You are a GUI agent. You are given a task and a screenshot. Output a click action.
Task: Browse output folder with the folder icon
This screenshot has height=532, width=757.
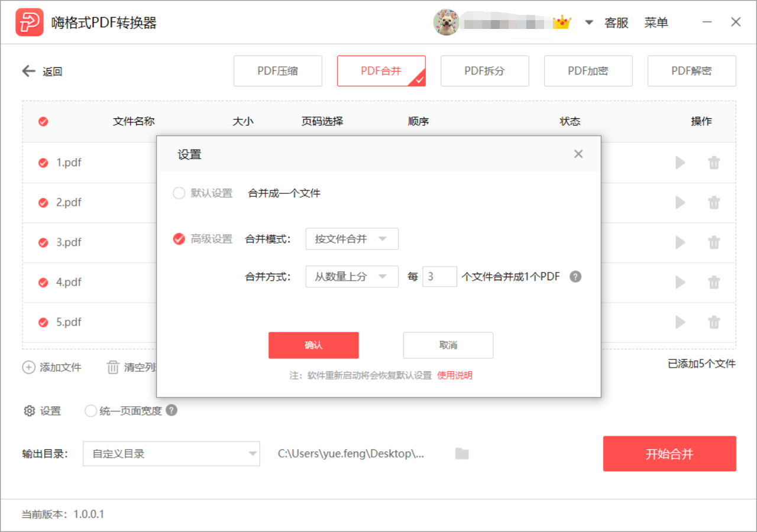tap(462, 453)
